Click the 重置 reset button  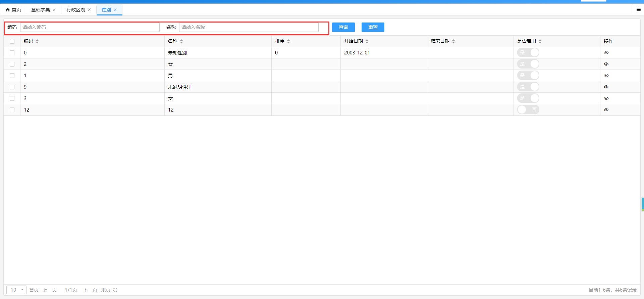click(373, 27)
